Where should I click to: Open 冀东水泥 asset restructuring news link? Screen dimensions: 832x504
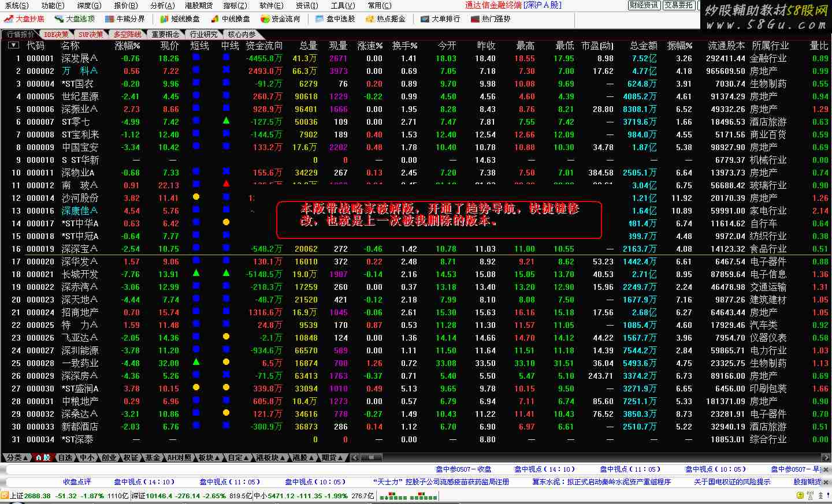(x=601, y=482)
